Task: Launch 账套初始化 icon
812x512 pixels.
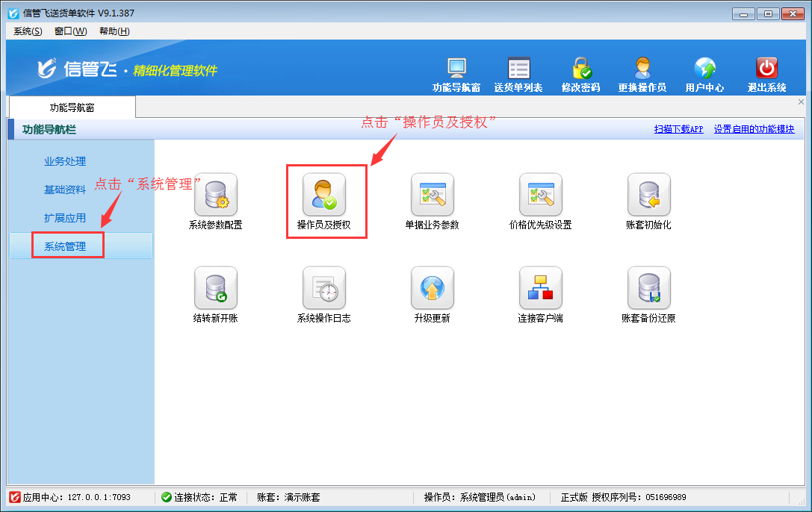Action: [648, 195]
